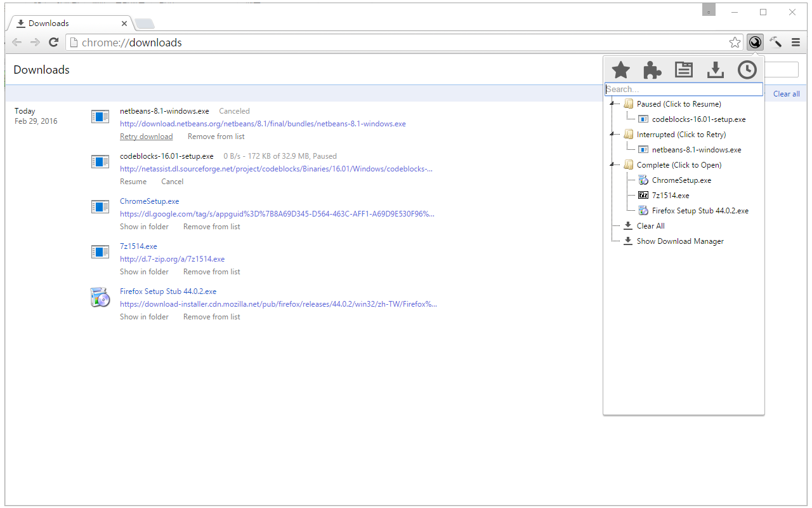Click the download arrow icon beside Show Download Manager
This screenshot has width=812, height=508.
628,241
